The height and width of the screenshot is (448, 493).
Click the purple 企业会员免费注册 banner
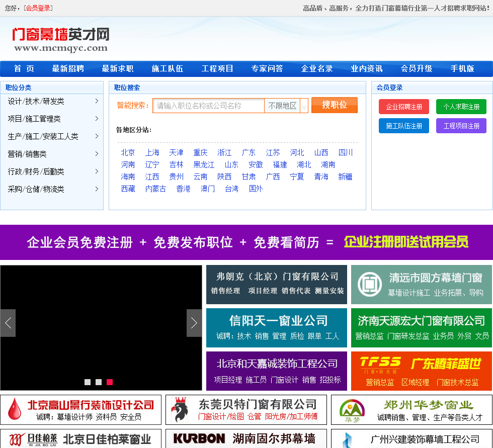coord(247,242)
